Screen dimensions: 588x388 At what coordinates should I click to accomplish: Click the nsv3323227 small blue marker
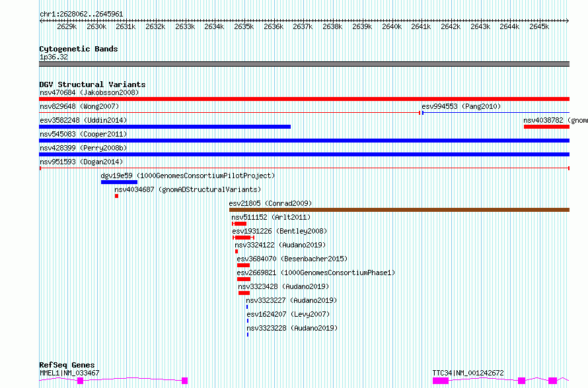247,307
